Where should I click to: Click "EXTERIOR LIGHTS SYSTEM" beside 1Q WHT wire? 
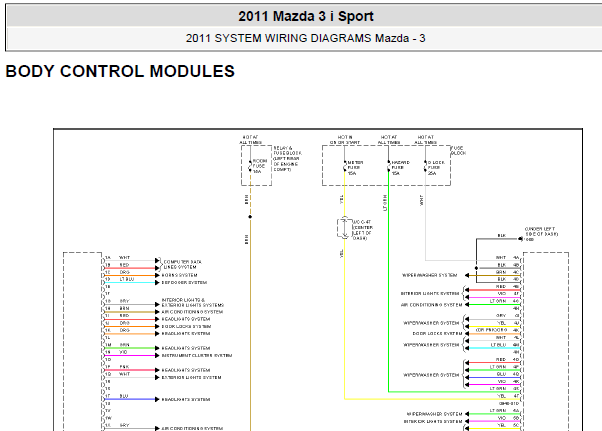coord(191,378)
